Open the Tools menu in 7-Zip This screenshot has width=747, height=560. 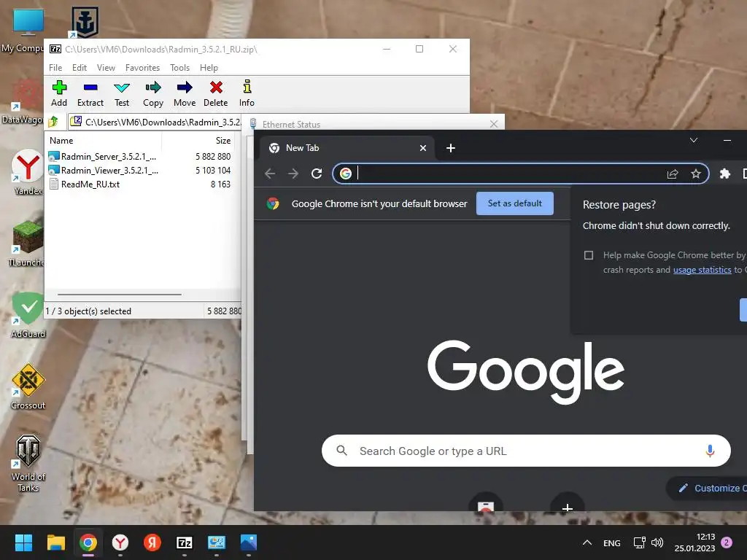tap(179, 68)
